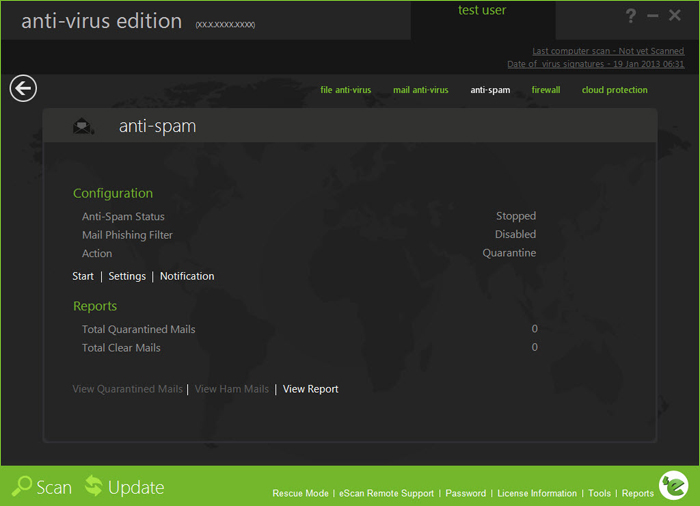Open help with the question mark icon
This screenshot has height=506, width=700.
pos(630,16)
